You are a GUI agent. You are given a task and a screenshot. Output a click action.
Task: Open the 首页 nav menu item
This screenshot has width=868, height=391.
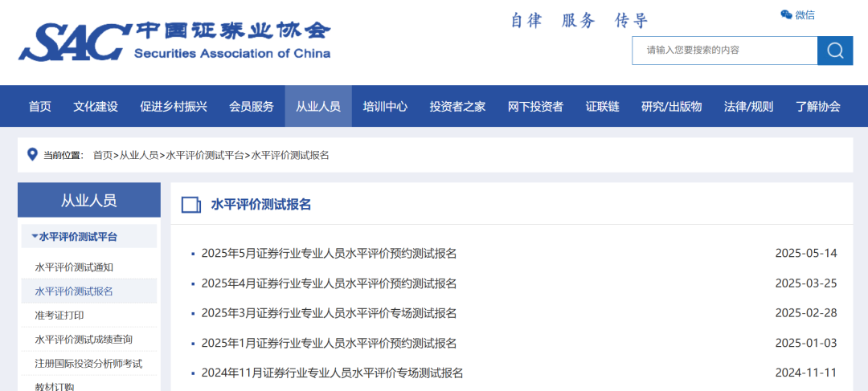(40, 107)
